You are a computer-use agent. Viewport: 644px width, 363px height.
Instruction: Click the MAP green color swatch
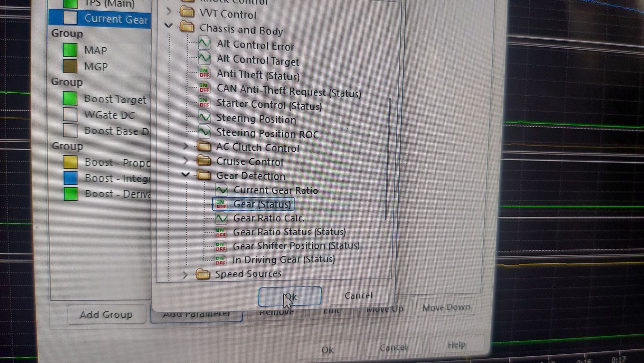tap(70, 50)
